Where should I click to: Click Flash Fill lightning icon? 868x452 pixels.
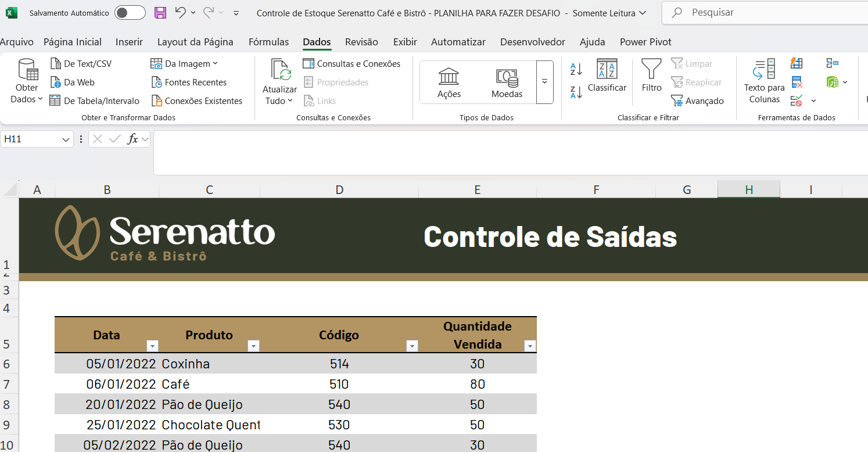pyautogui.click(x=797, y=63)
